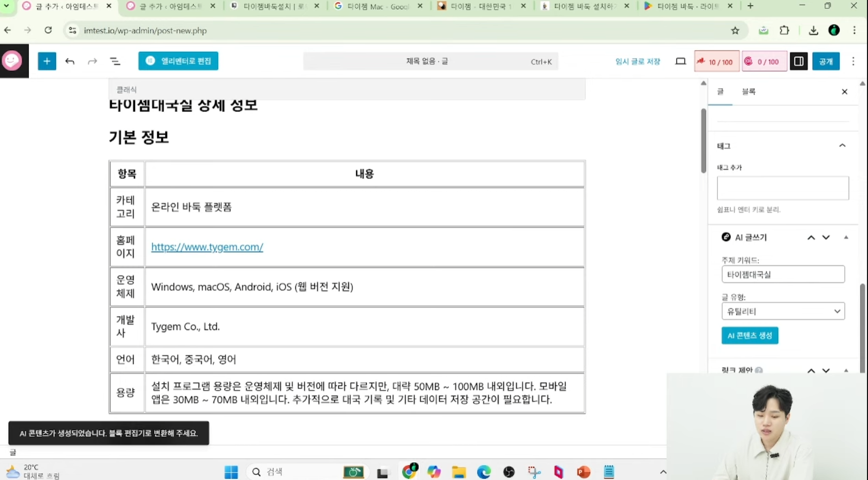Open the editor options three-dot menu
The image size is (868, 480).
point(854,61)
